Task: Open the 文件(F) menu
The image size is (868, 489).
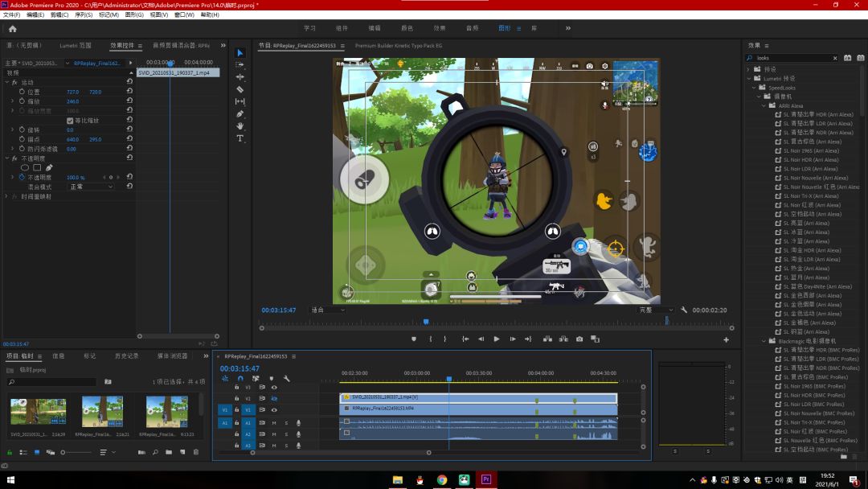Action: coord(11,15)
